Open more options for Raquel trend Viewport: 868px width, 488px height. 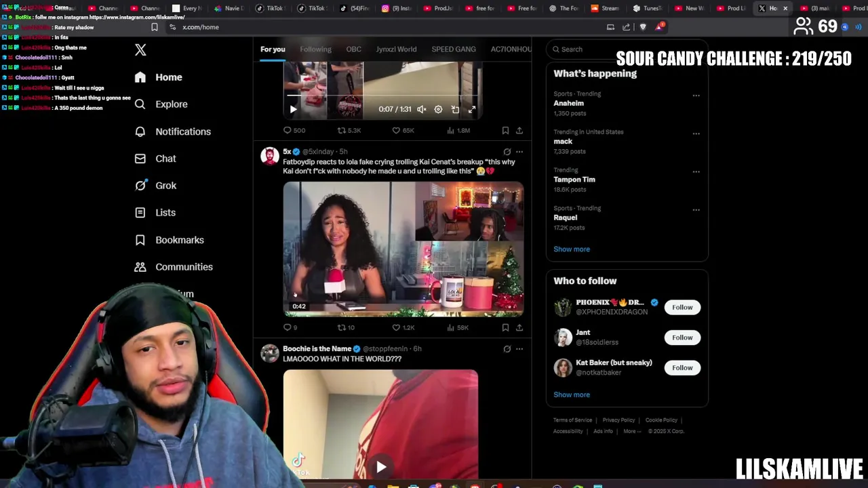pos(696,209)
